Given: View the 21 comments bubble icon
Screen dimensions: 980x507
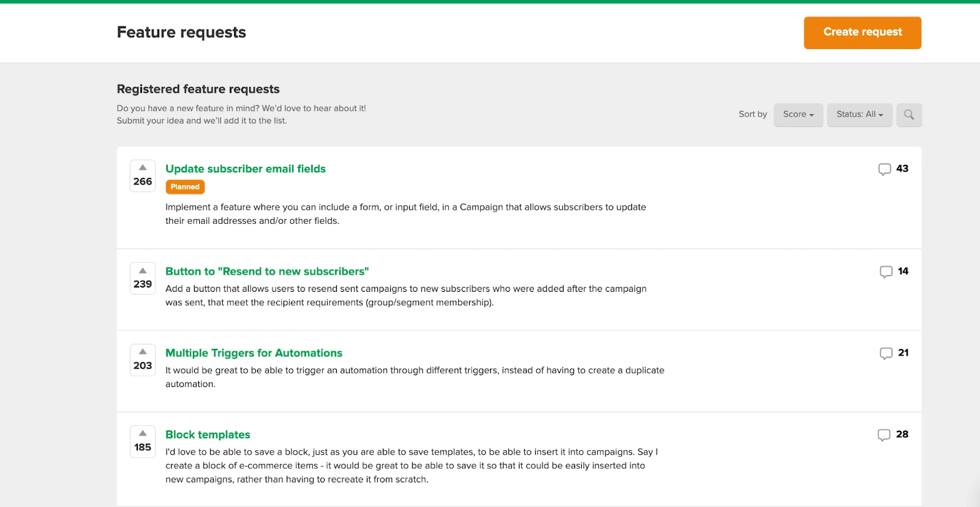Looking at the screenshot, I should point(886,353).
